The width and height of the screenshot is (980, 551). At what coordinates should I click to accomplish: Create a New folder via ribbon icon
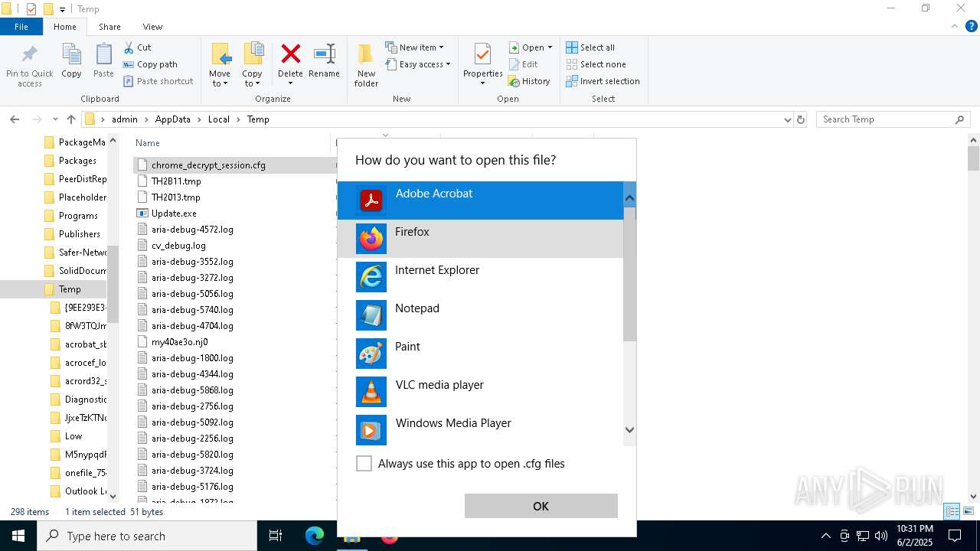coord(366,55)
